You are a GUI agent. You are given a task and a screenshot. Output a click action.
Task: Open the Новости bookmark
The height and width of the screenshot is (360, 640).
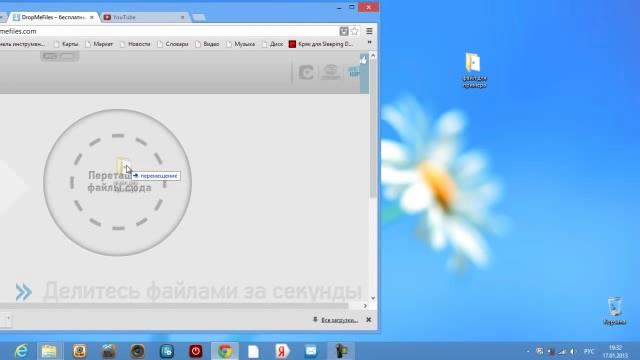point(135,44)
